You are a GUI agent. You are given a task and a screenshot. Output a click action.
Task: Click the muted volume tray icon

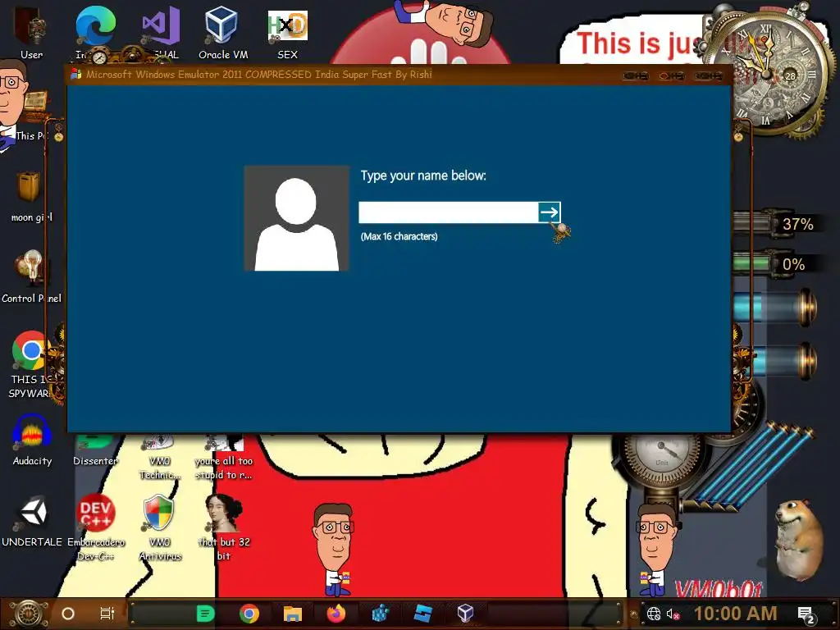click(673, 614)
